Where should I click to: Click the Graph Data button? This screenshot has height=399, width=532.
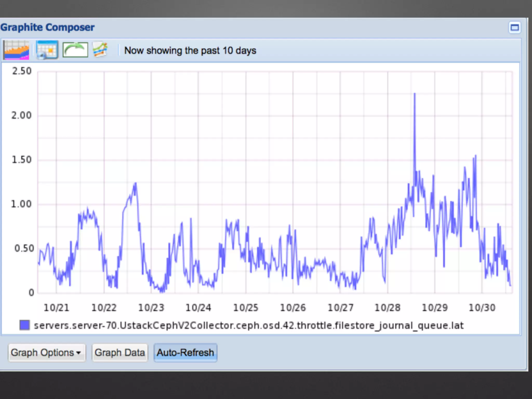click(x=120, y=353)
